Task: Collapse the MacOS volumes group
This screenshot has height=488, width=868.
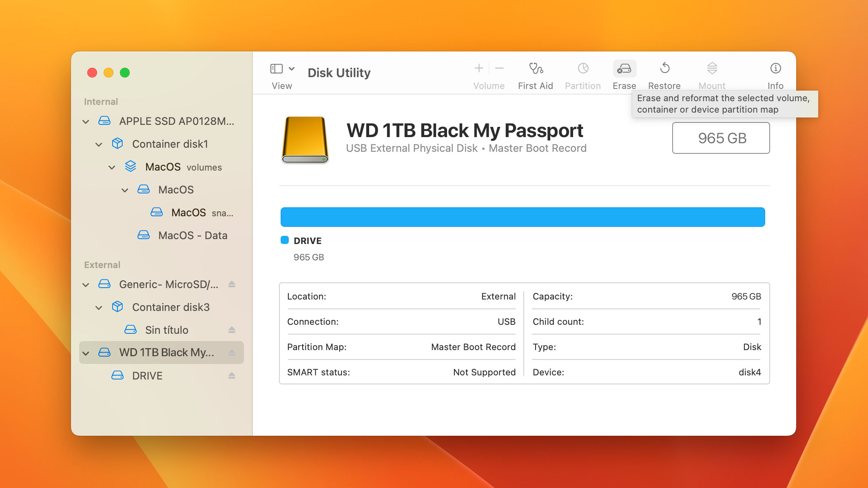Action: click(112, 167)
